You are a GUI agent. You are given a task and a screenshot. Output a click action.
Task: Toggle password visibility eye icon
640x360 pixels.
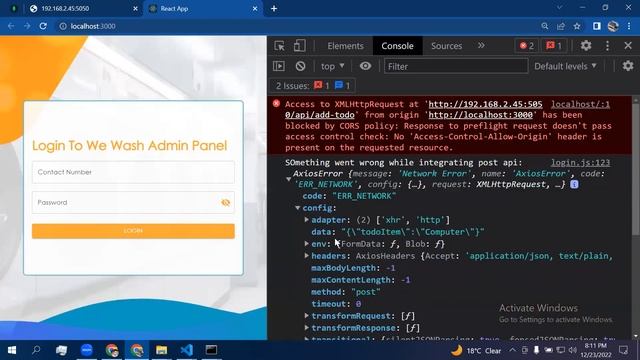click(225, 202)
